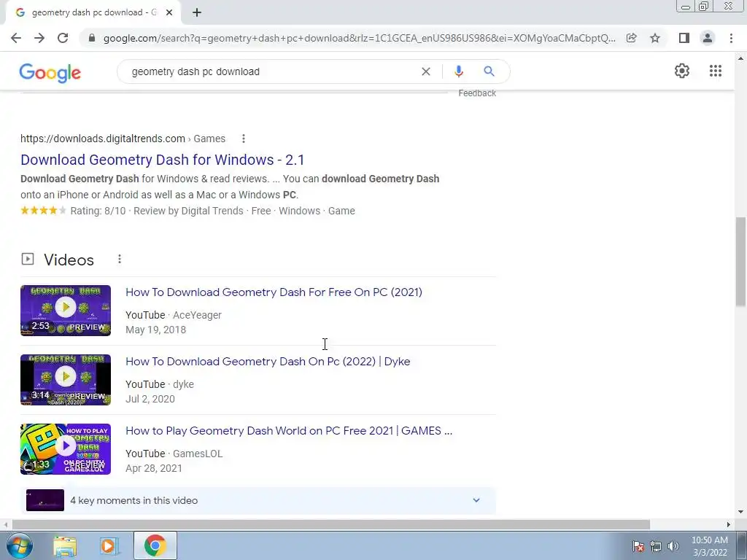Screen dimensions: 747x560
Task: Open Chrome three-dot menu
Action: coord(731,38)
